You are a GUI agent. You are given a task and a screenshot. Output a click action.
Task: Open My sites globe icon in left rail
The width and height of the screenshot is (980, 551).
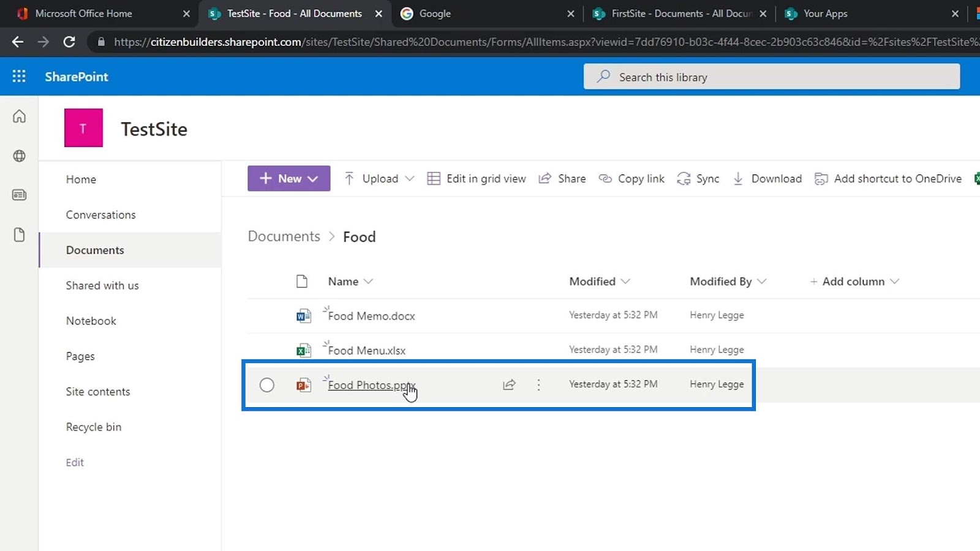tap(19, 156)
